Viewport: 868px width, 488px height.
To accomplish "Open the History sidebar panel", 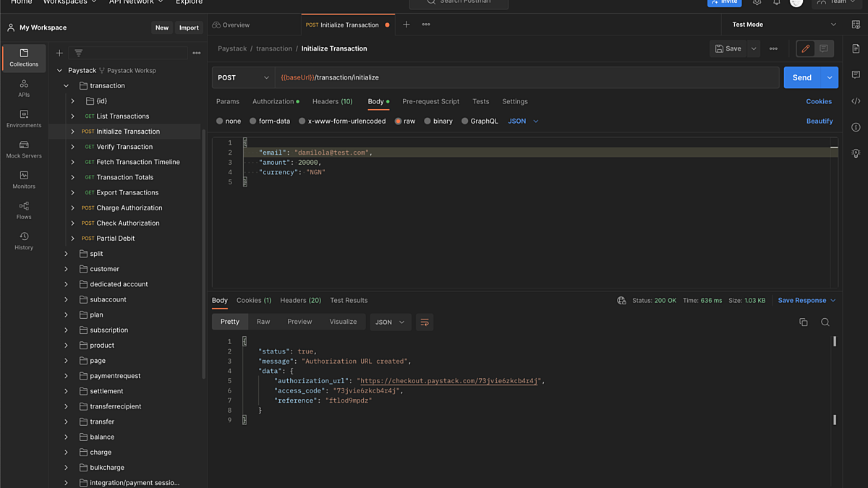I will (x=24, y=241).
